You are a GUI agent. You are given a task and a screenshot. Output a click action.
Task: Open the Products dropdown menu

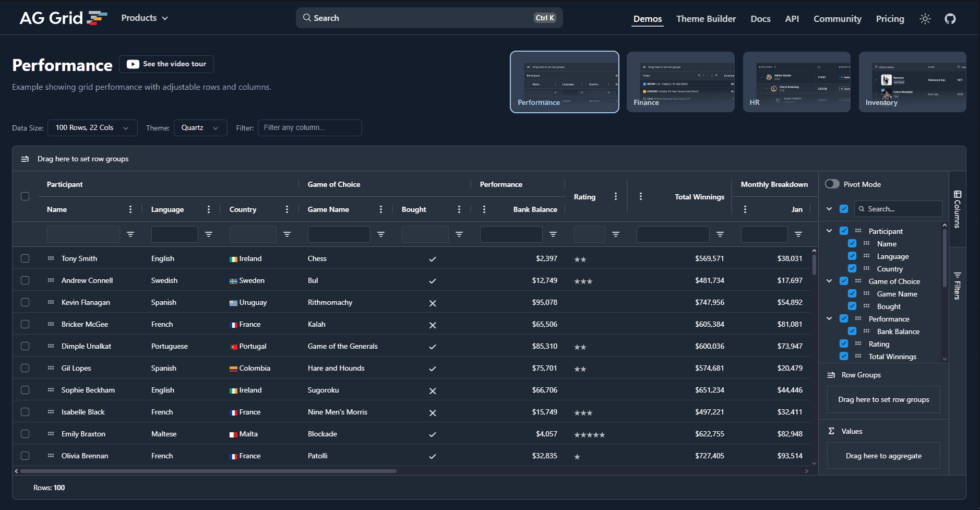click(145, 18)
